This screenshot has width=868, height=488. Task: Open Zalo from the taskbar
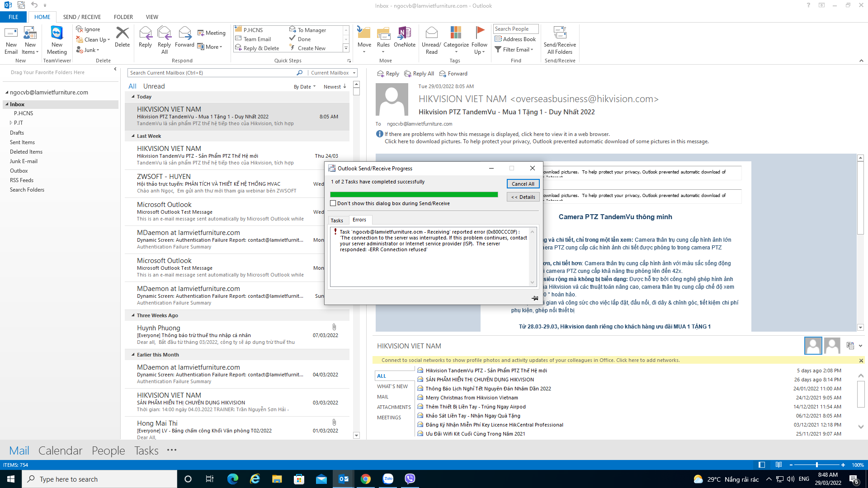click(388, 479)
